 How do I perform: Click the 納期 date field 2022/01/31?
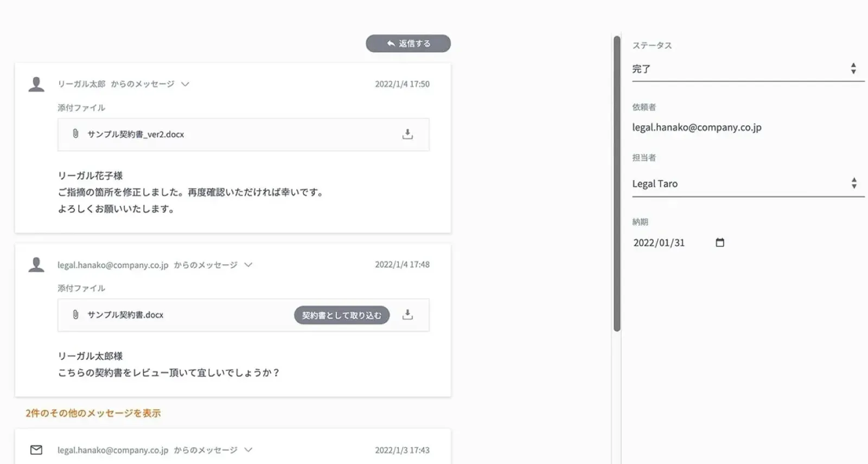click(679, 242)
